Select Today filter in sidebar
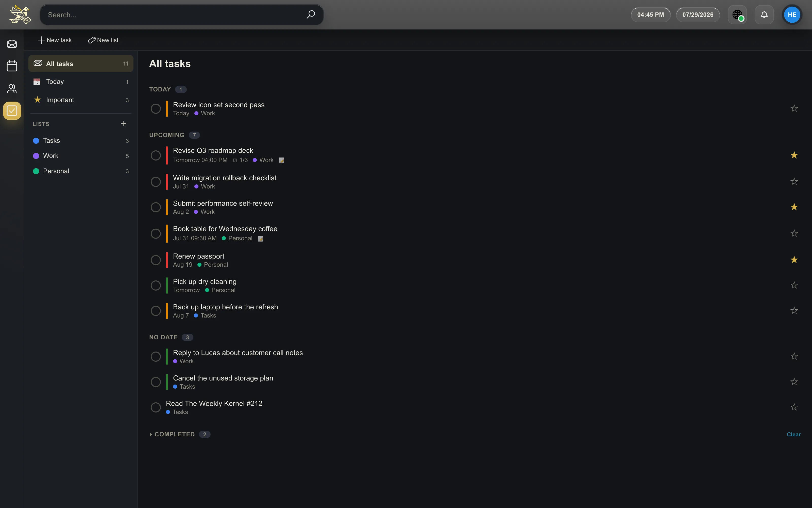The height and width of the screenshot is (508, 812). click(x=81, y=82)
